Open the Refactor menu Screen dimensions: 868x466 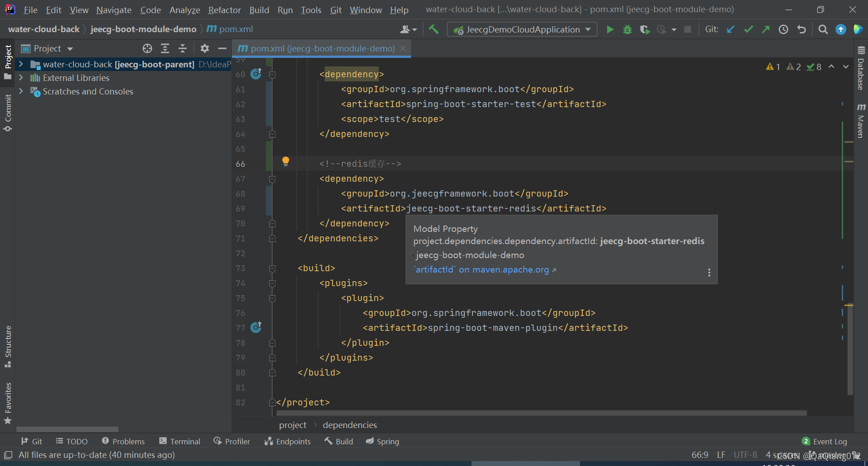tap(224, 9)
